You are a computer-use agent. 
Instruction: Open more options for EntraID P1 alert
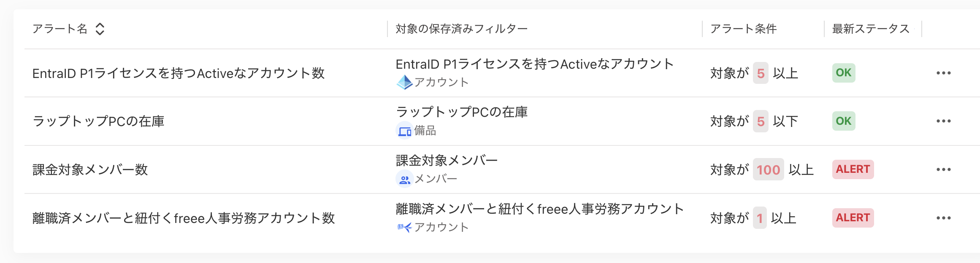(x=943, y=73)
